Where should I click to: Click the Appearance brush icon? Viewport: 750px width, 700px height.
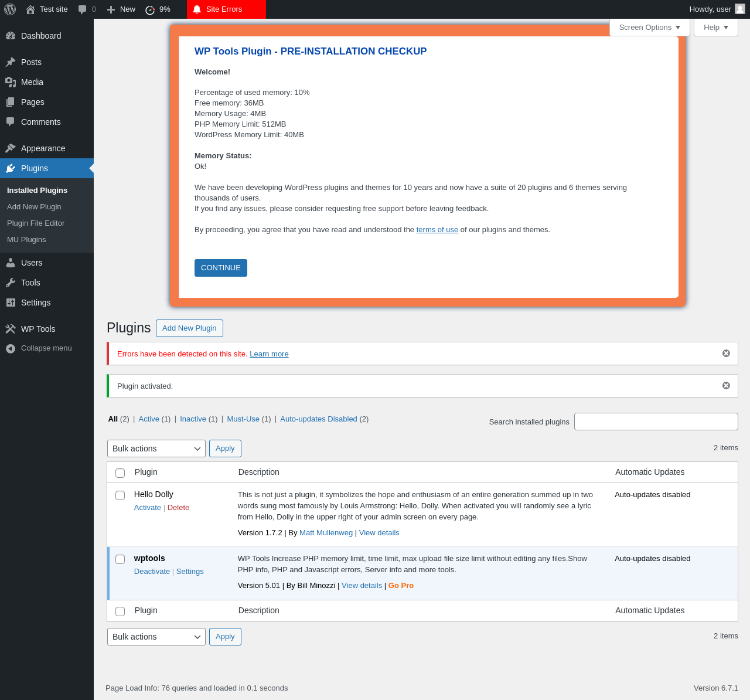tap(11, 148)
